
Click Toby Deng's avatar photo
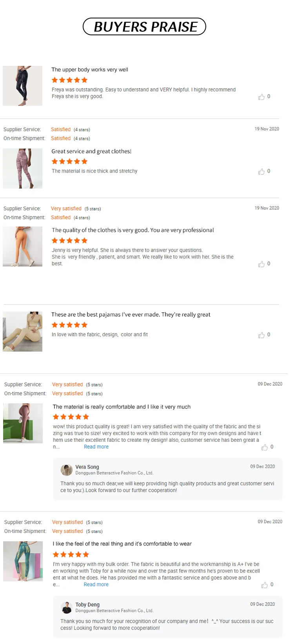(67, 607)
